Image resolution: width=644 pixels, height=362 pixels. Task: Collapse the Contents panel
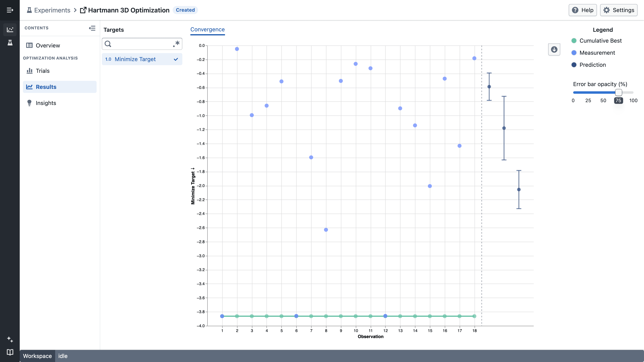pyautogui.click(x=92, y=28)
